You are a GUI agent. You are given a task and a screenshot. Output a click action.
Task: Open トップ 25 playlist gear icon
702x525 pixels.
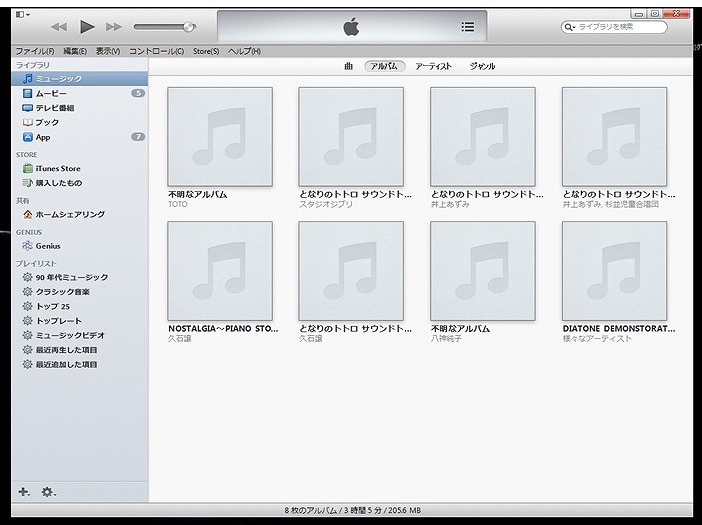[28, 306]
